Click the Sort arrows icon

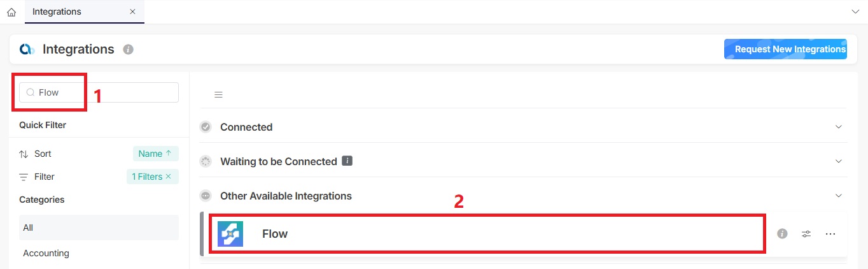point(24,154)
